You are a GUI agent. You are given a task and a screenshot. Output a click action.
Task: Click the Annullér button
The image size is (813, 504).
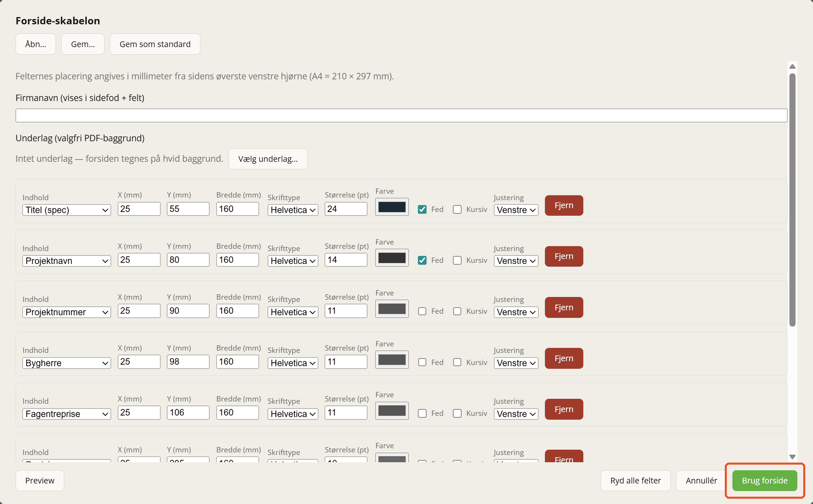click(701, 480)
